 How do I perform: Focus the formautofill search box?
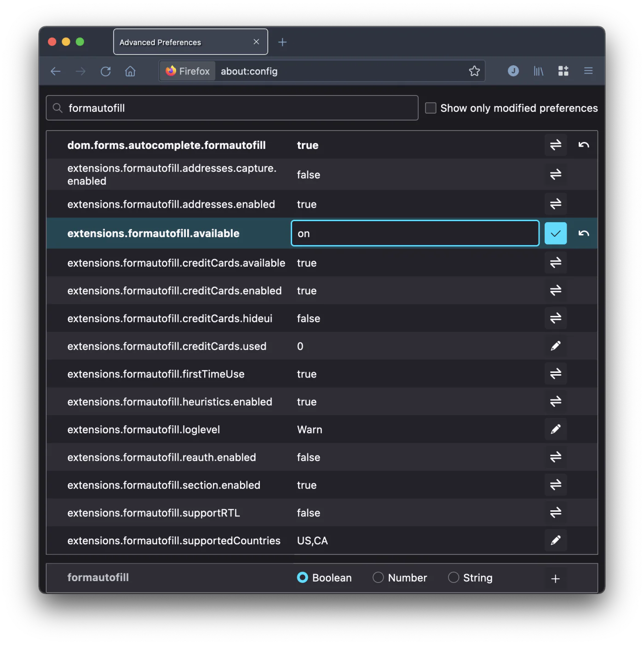(x=232, y=108)
